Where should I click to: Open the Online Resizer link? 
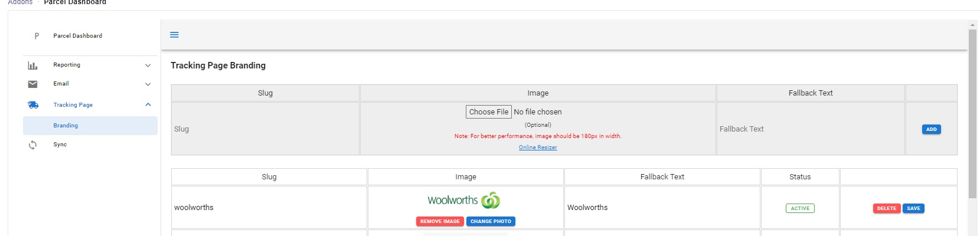[538, 147]
